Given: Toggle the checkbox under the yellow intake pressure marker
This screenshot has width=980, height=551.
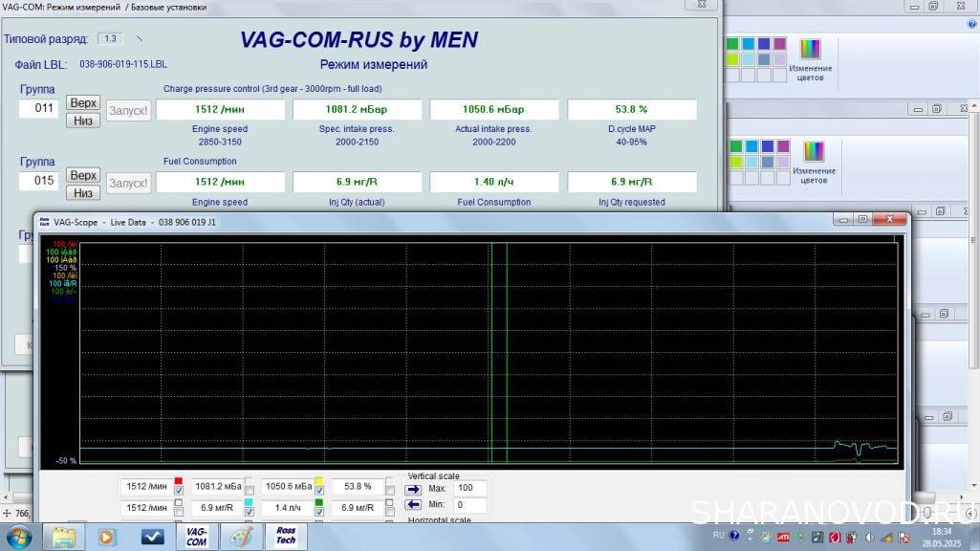Looking at the screenshot, I should point(319,492).
